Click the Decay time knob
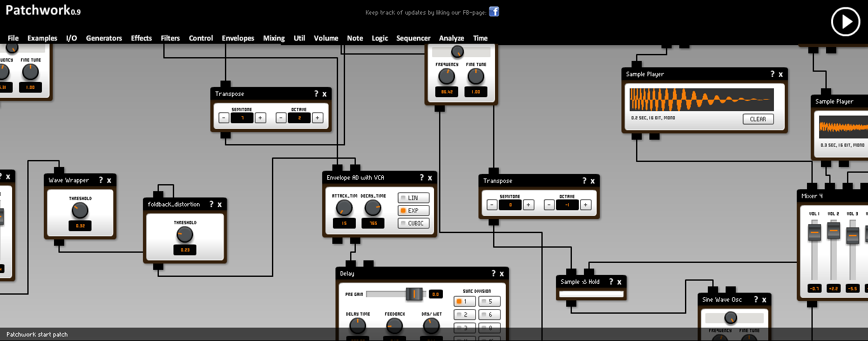This screenshot has height=341, width=868. 373,207
